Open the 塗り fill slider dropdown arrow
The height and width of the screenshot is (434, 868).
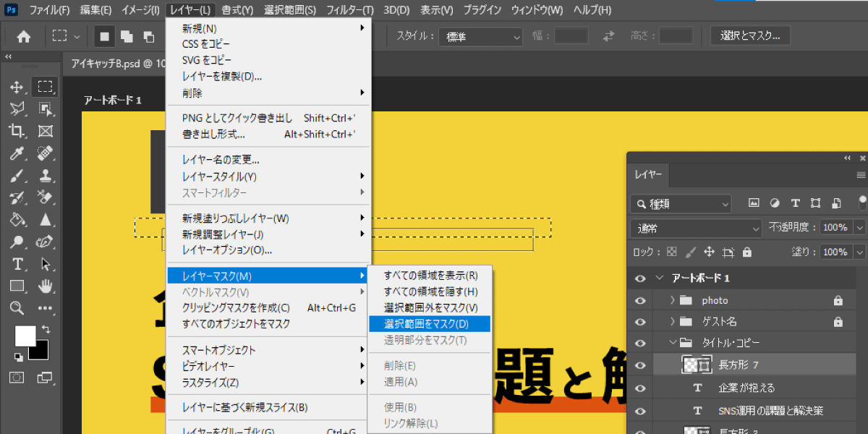859,252
